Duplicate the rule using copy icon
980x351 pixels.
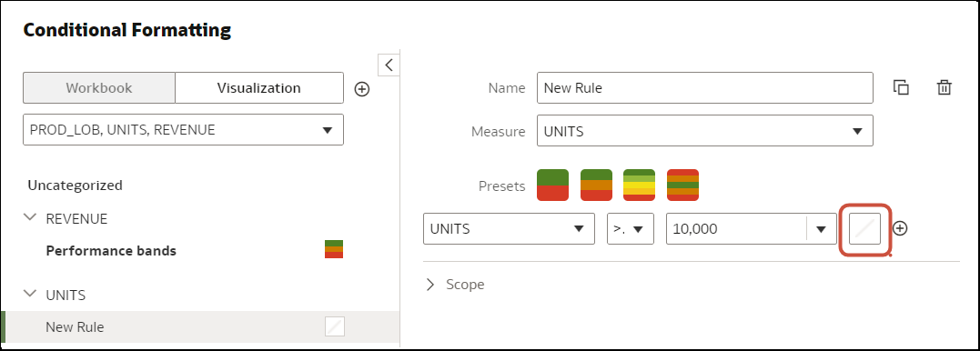click(901, 87)
